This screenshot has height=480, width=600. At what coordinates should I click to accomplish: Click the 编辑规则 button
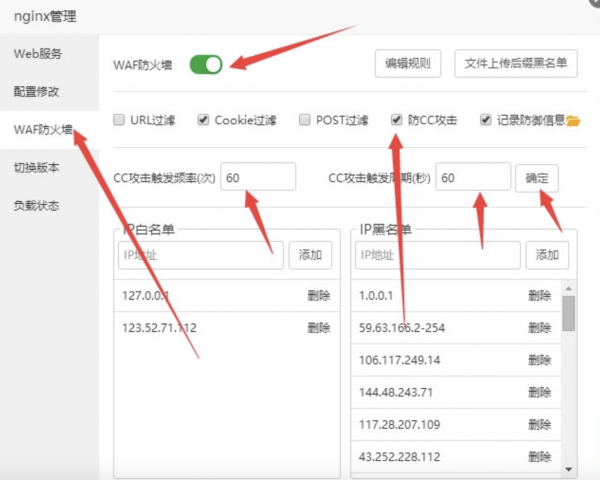pos(408,64)
